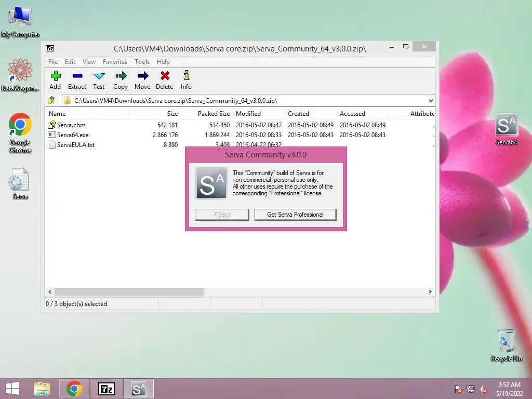Sort by Created column header

click(310, 114)
